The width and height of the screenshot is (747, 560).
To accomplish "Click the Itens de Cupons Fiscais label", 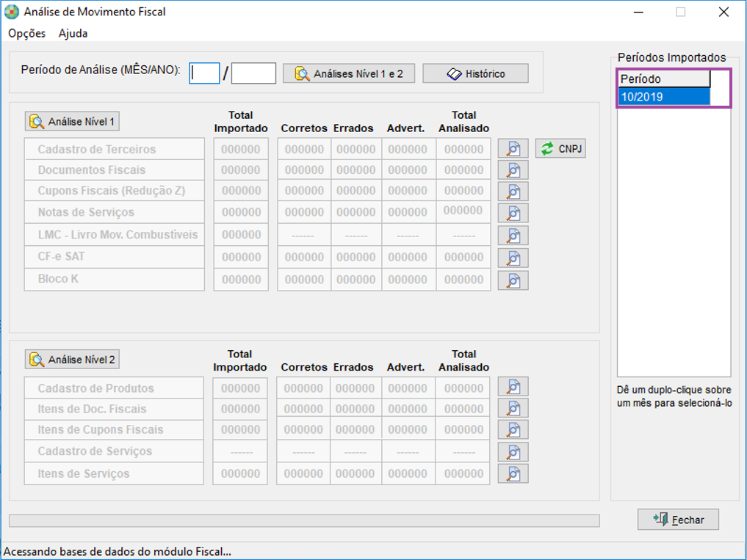I will click(x=114, y=429).
